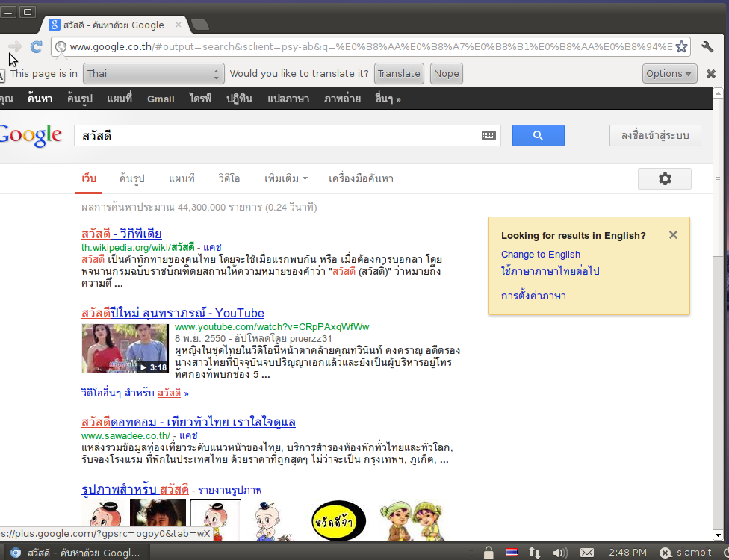Dismiss the English results notice
The width and height of the screenshot is (729, 560).
point(673,235)
